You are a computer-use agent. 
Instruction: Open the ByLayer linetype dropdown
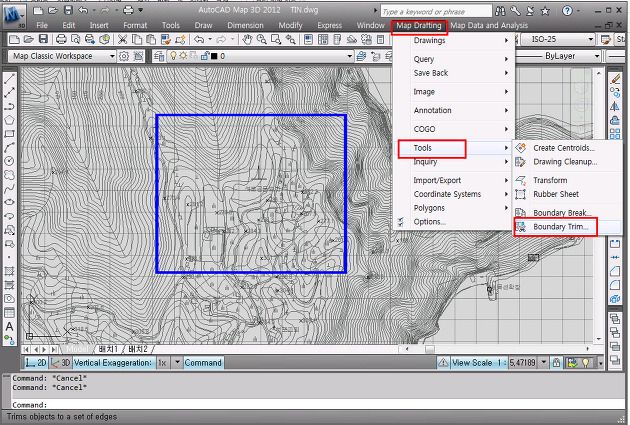coord(597,56)
